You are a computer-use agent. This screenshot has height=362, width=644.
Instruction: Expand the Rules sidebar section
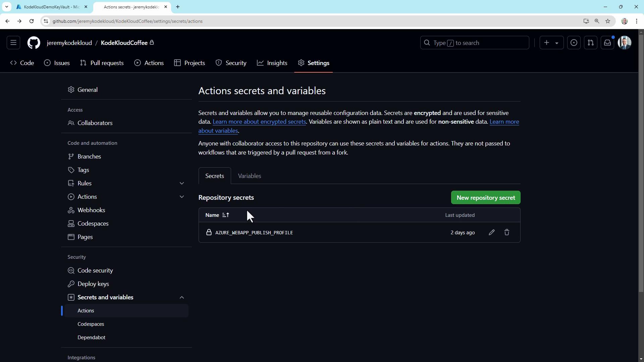pyautogui.click(x=181, y=183)
